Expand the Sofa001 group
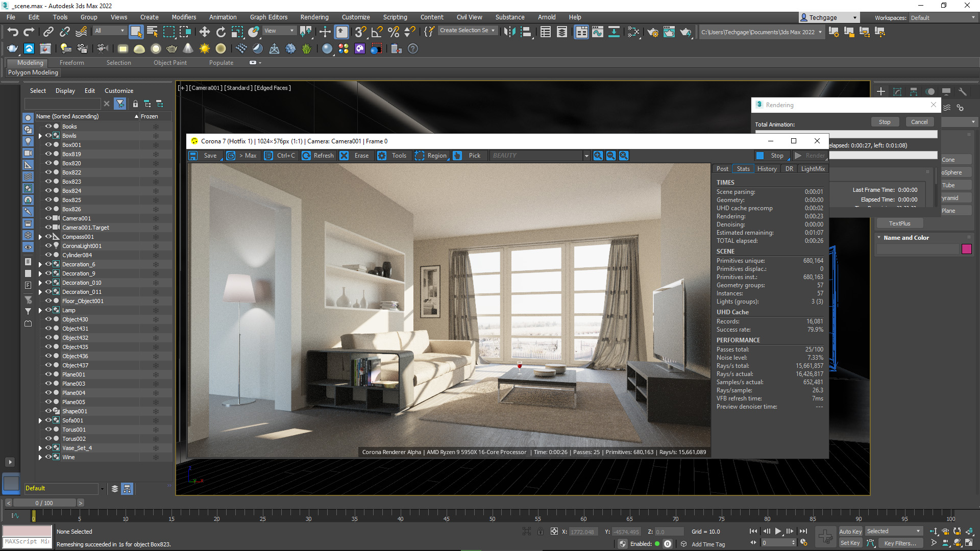 [40, 420]
